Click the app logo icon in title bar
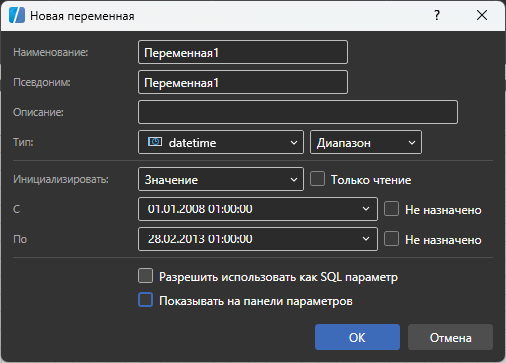 [x=17, y=15]
